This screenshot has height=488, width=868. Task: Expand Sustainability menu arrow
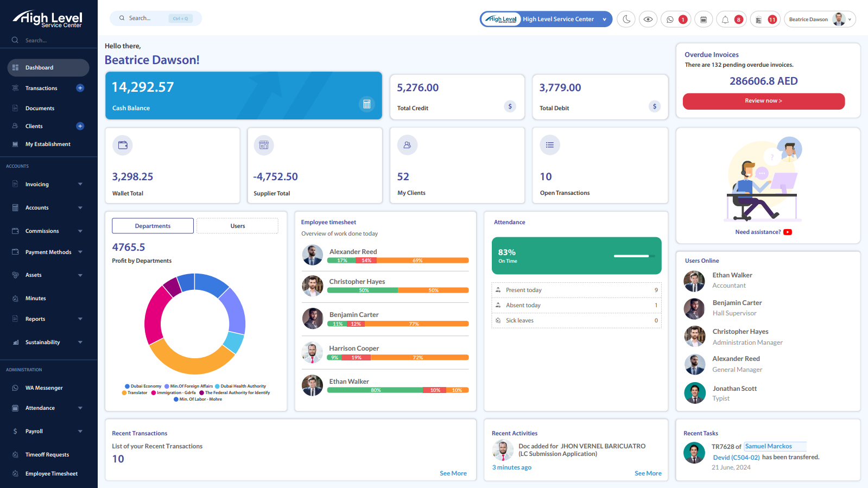[x=80, y=342]
